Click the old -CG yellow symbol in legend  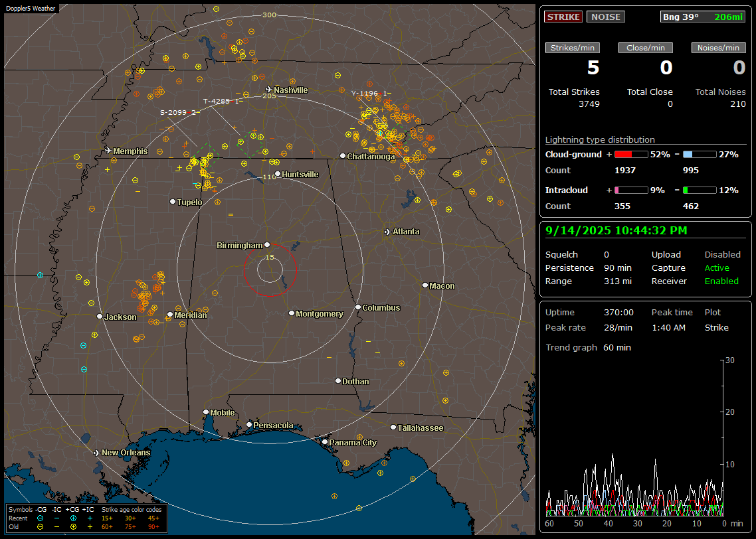click(40, 527)
